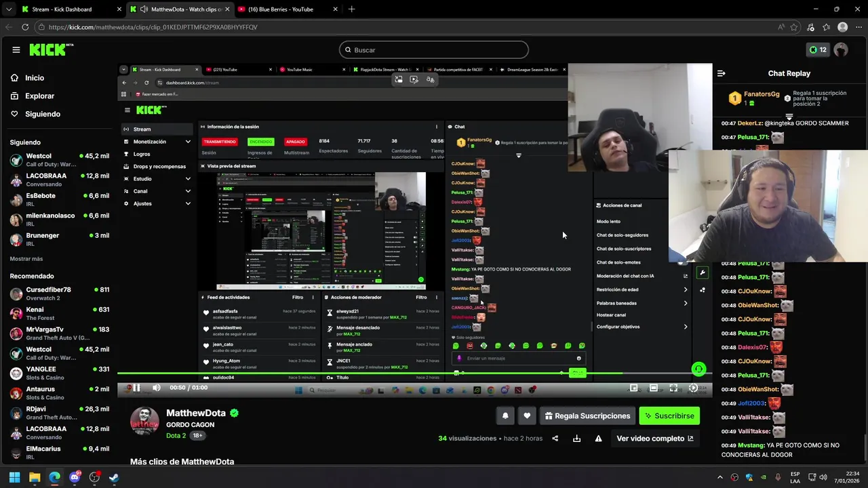Open Cursedfiber78 recommended channel

60,293
